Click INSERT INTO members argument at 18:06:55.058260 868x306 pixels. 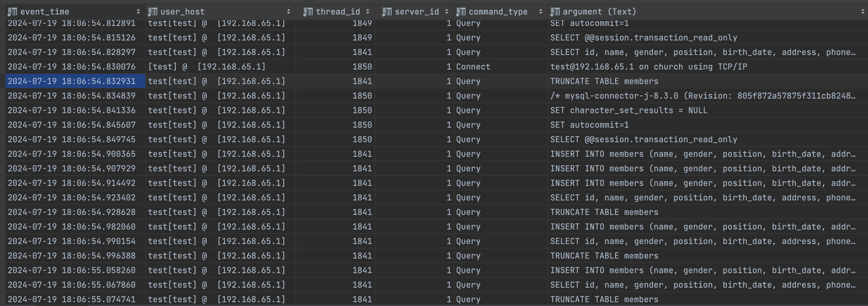[708, 270]
